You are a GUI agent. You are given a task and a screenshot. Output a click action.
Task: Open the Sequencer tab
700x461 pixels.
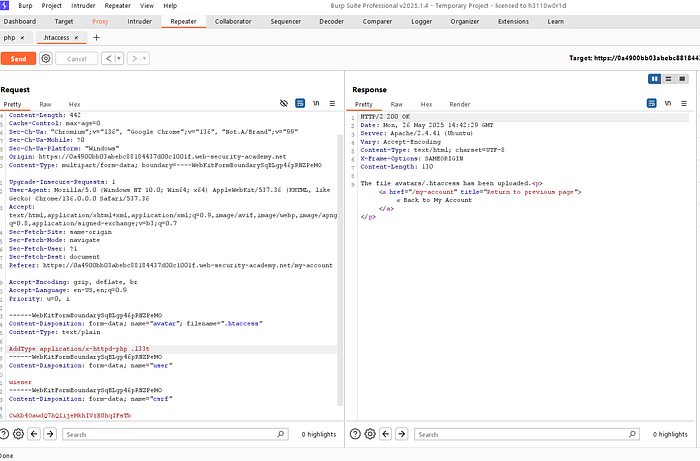(x=286, y=21)
